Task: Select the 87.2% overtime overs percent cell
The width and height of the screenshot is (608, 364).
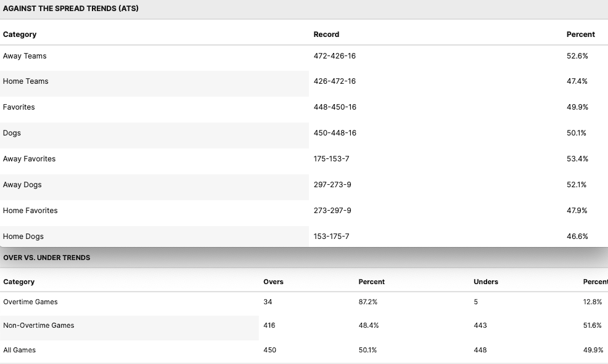Action: 368,302
